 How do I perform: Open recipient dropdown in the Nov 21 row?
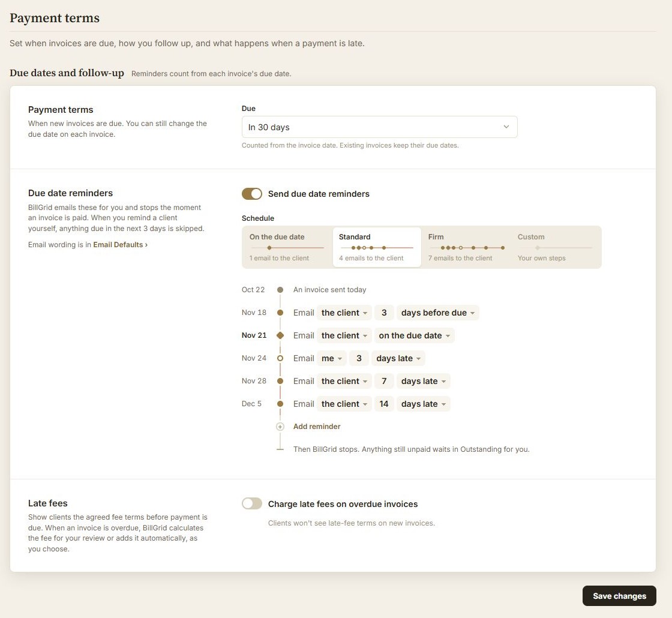click(344, 335)
